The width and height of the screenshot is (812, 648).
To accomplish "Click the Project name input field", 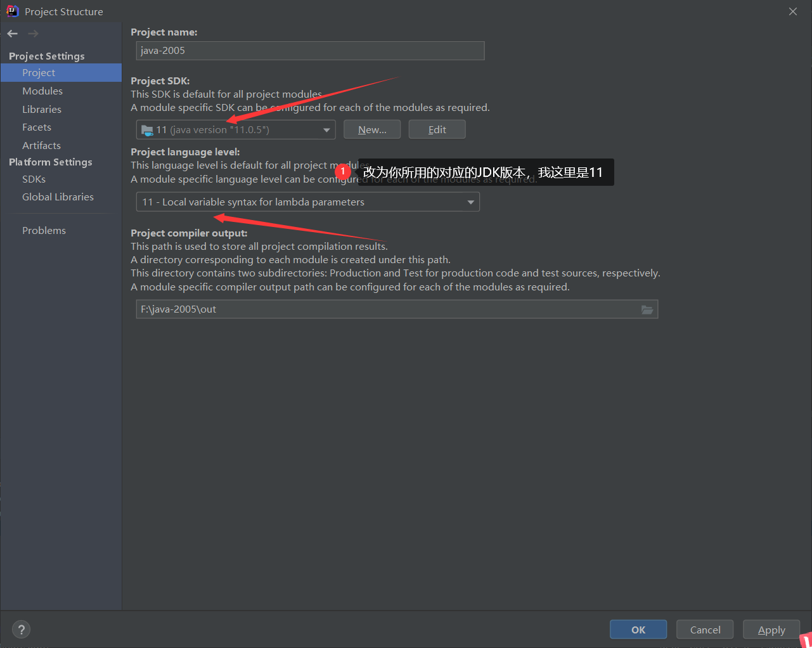I will (x=310, y=51).
